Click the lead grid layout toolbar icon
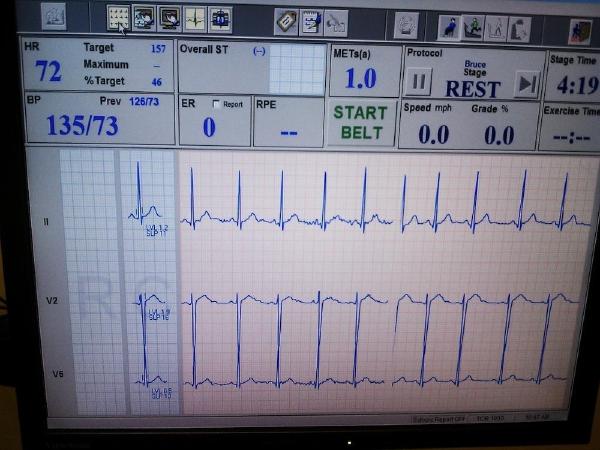 (119, 17)
